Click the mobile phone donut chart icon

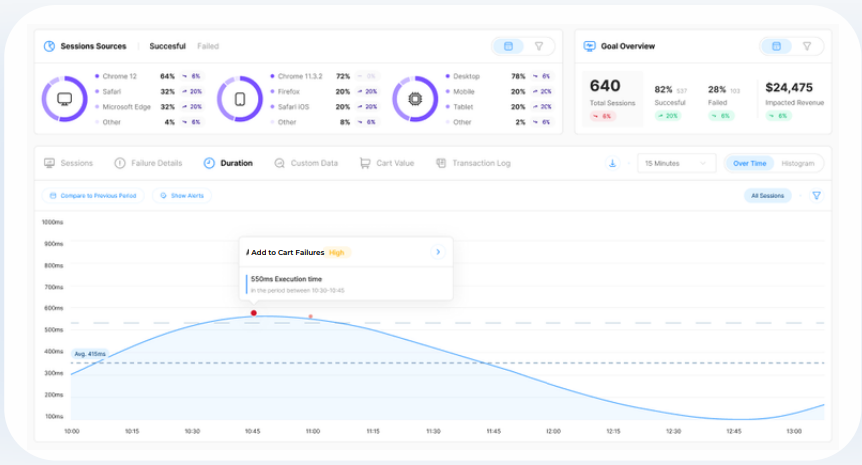(x=240, y=99)
